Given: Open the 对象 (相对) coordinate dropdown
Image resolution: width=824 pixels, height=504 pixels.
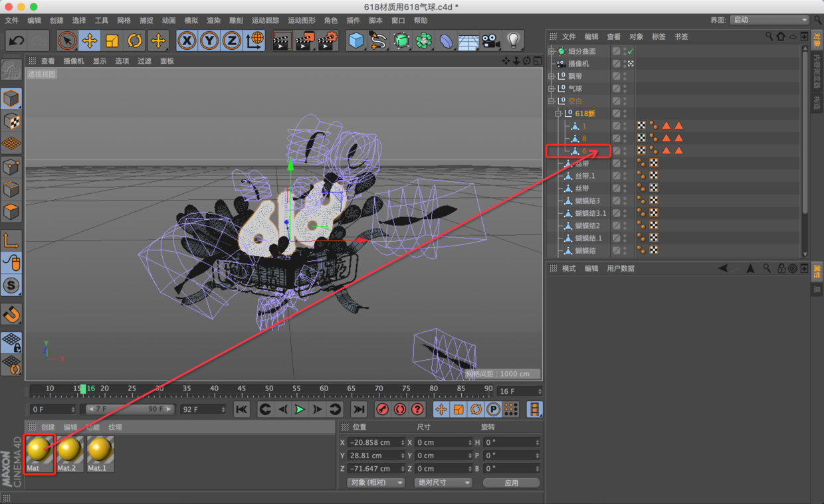Looking at the screenshot, I should point(376,483).
